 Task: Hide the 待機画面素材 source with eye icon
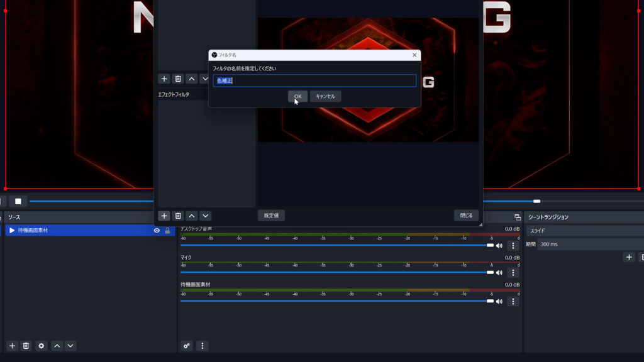pos(157,231)
